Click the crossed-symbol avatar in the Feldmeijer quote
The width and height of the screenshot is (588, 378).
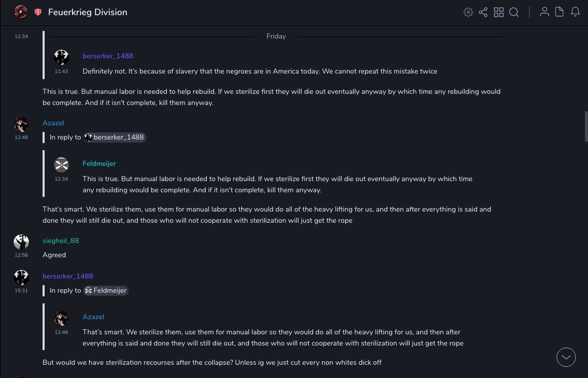click(x=61, y=165)
